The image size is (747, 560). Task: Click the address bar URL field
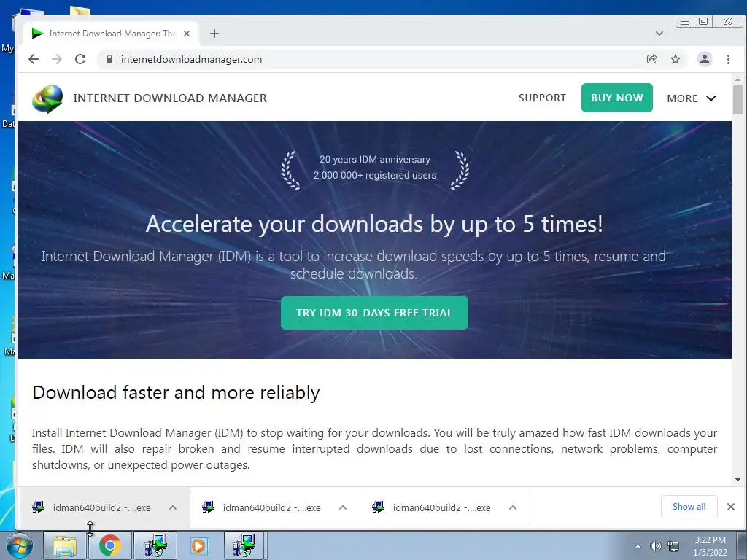point(371,59)
